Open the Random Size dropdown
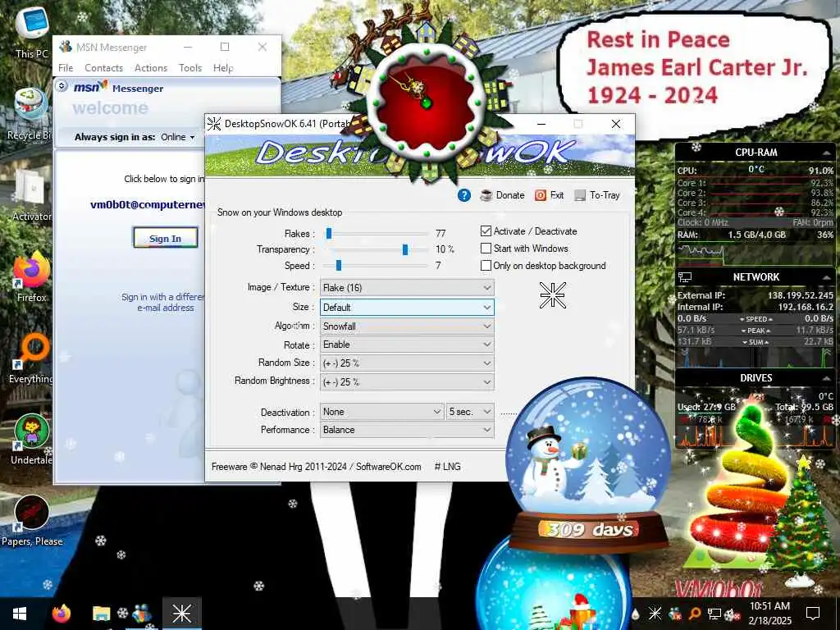840x630 pixels. pyautogui.click(x=407, y=363)
